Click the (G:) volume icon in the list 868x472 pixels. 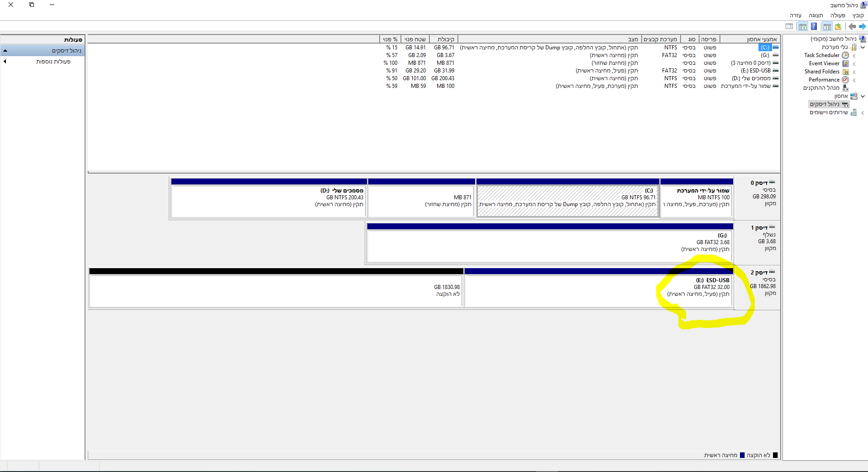(x=776, y=55)
